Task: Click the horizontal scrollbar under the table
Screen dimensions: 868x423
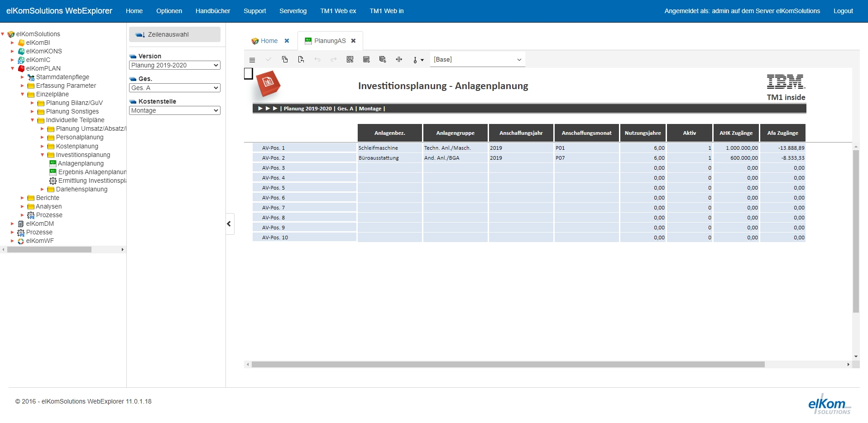Action: click(508, 365)
